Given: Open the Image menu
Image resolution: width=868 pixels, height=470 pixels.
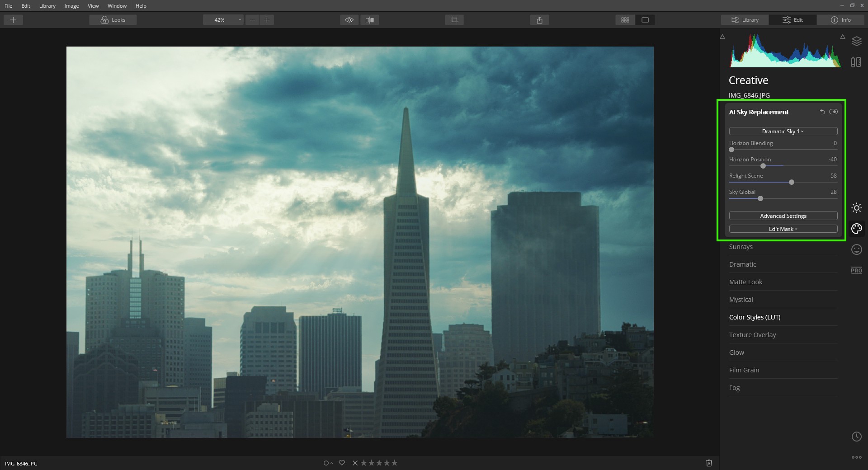Looking at the screenshot, I should pyautogui.click(x=71, y=6).
